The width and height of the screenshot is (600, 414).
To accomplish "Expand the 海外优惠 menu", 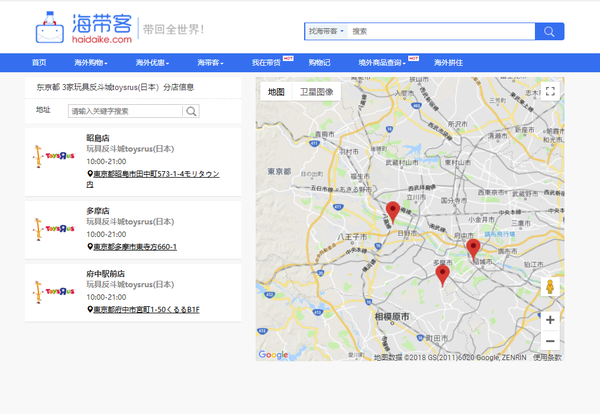I will [152, 63].
